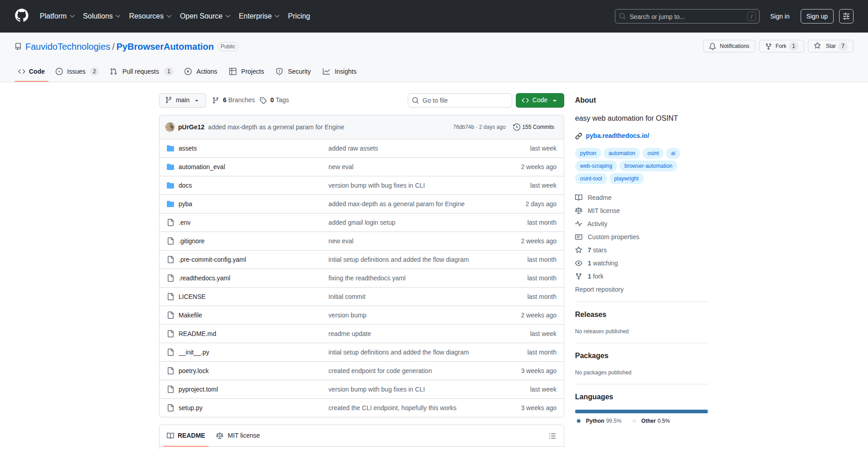Click the Notifications bell icon

[712, 46]
